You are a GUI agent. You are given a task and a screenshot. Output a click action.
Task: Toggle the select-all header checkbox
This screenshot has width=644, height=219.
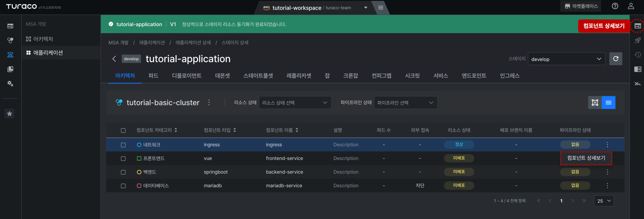[x=123, y=130]
